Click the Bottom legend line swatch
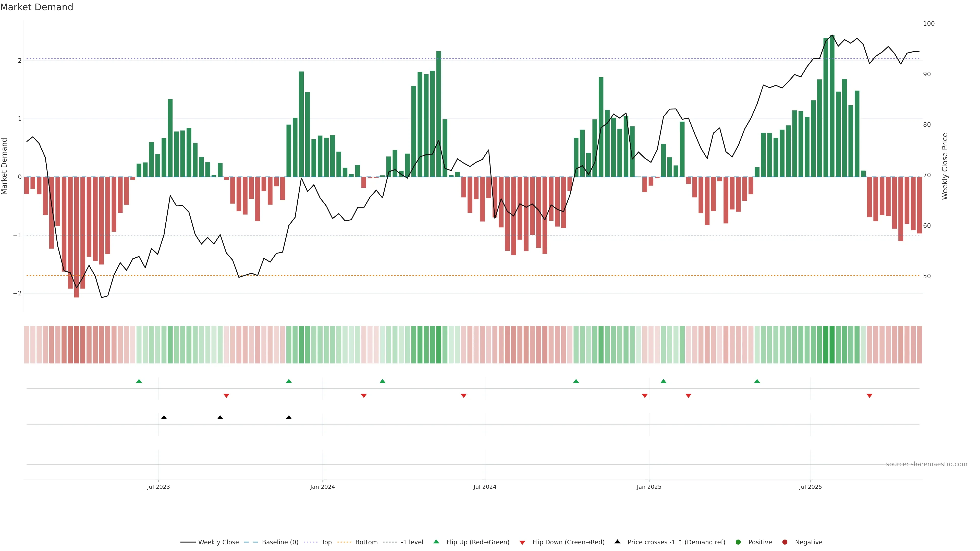The image size is (980, 551). 344,542
